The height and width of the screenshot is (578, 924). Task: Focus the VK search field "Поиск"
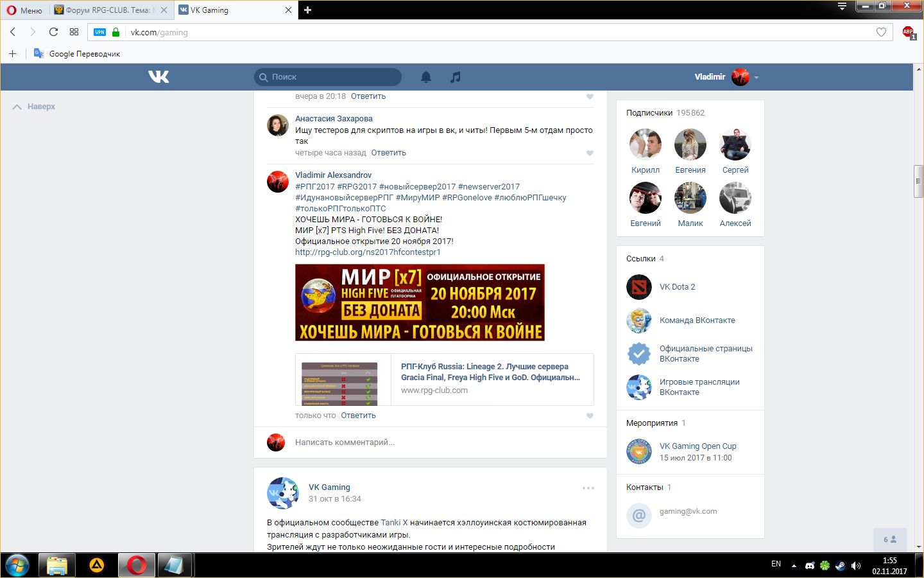[328, 77]
